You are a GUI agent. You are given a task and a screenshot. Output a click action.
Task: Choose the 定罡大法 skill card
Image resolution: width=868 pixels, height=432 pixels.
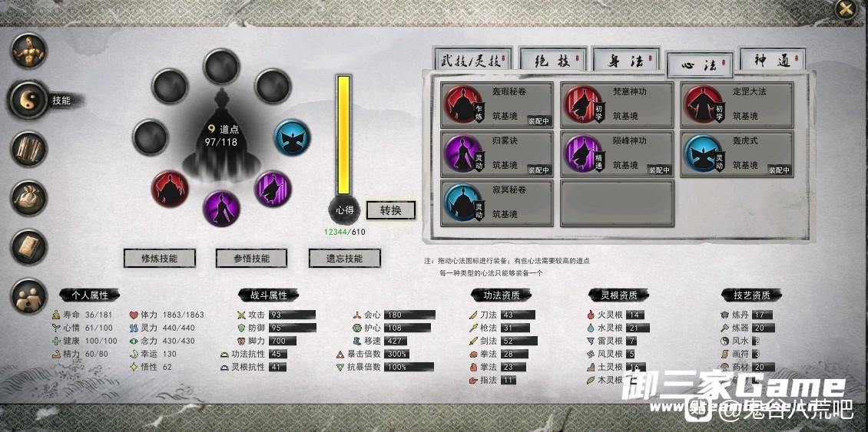pos(737,105)
